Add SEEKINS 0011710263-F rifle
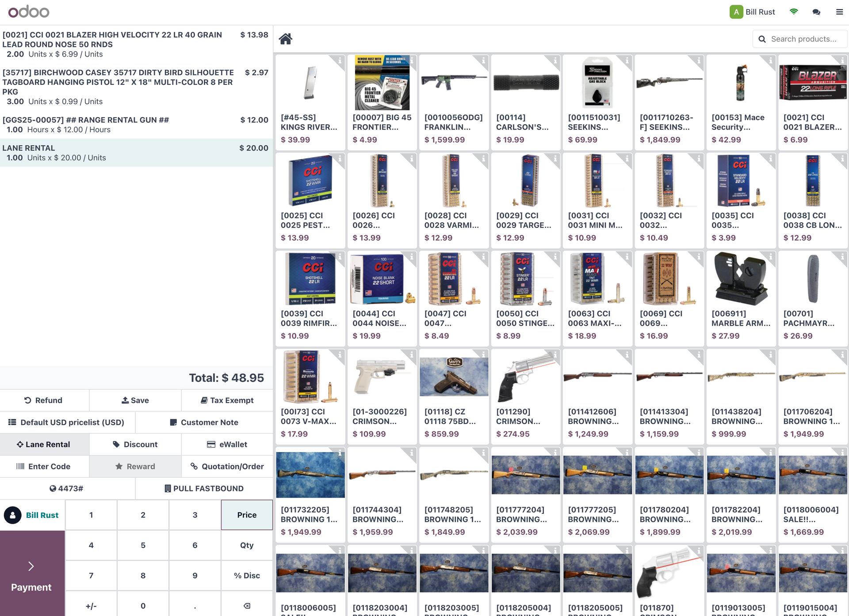Viewport: 849px width, 616px height. (x=669, y=103)
